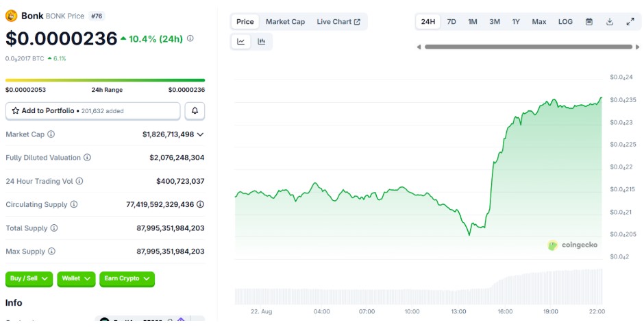Open the Live Chart tab

(338, 22)
